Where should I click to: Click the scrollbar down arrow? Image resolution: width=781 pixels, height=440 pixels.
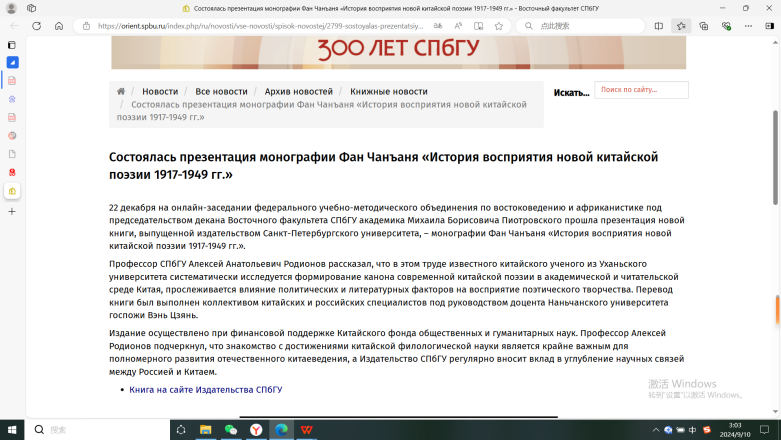776,412
